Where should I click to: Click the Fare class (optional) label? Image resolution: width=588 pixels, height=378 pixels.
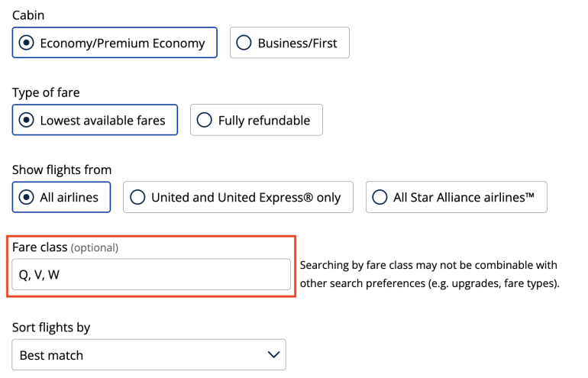click(65, 247)
